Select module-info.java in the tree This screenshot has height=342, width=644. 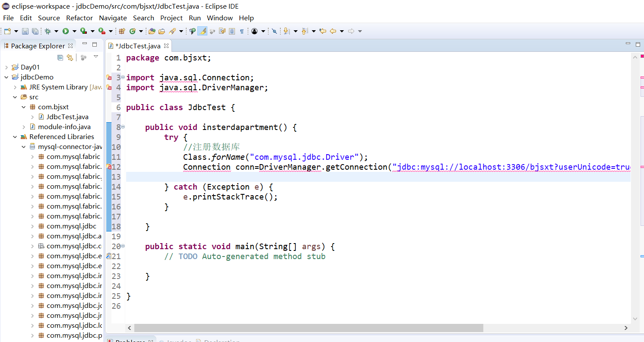click(x=64, y=127)
